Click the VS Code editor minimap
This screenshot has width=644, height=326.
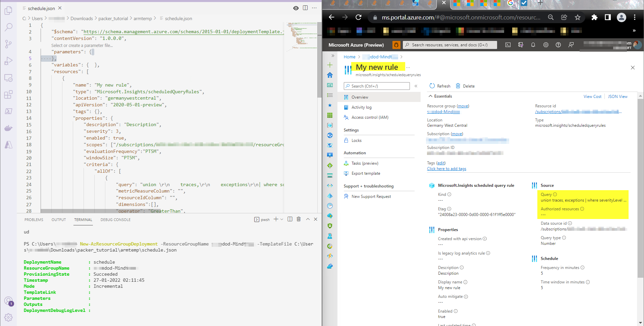click(x=302, y=37)
